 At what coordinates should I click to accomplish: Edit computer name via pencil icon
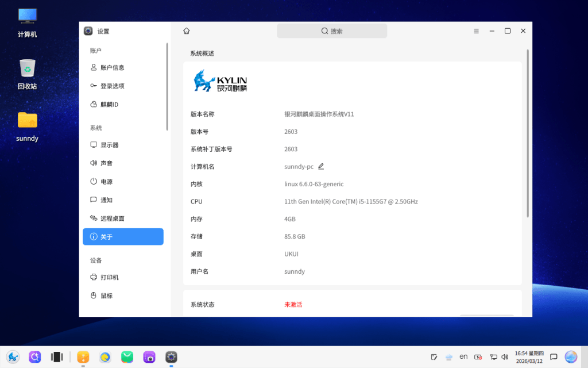click(321, 166)
